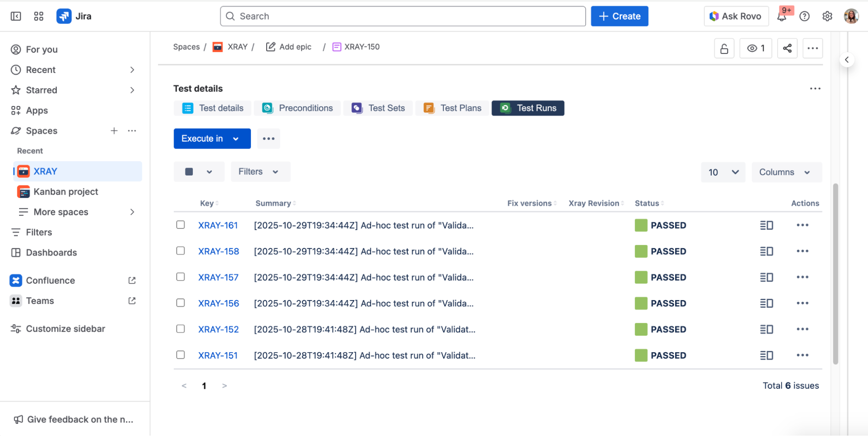The width and height of the screenshot is (868, 436).
Task: Click the Create button
Action: 619,17
